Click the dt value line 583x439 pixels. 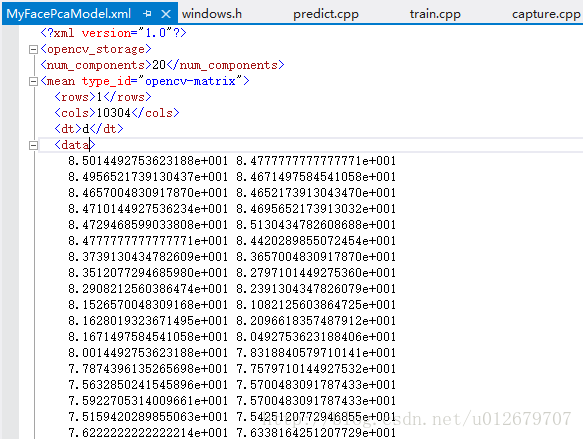(x=89, y=129)
